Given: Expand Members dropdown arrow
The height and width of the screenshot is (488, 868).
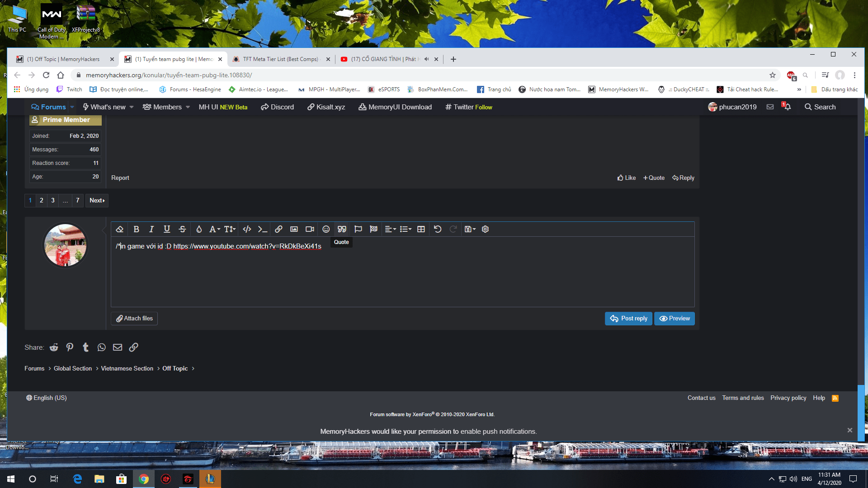Looking at the screenshot, I should [188, 107].
